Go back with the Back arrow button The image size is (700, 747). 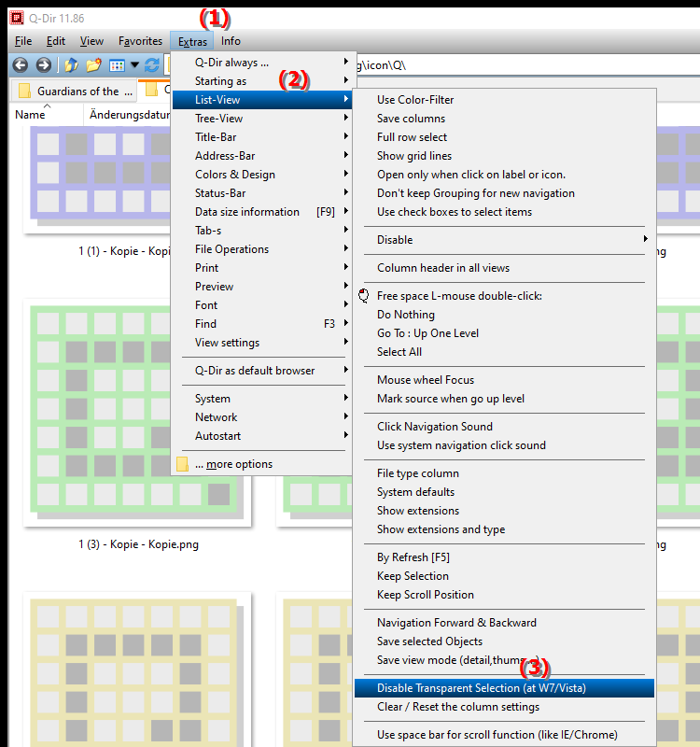[x=20, y=64]
